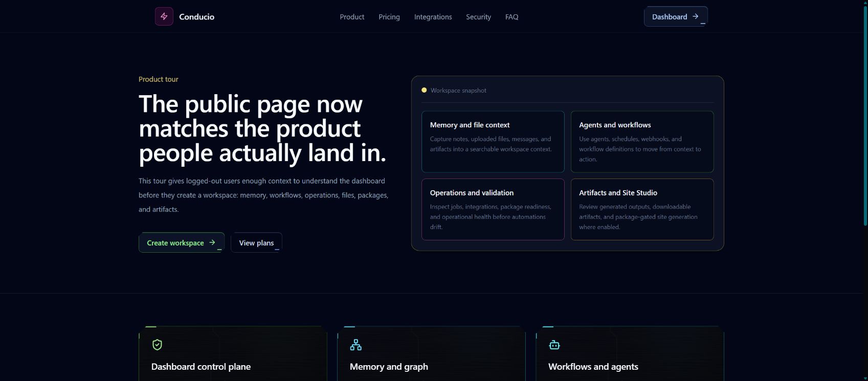Click the paragraph 'This tour gives logged-out users'
The width and height of the screenshot is (868, 381).
263,195
